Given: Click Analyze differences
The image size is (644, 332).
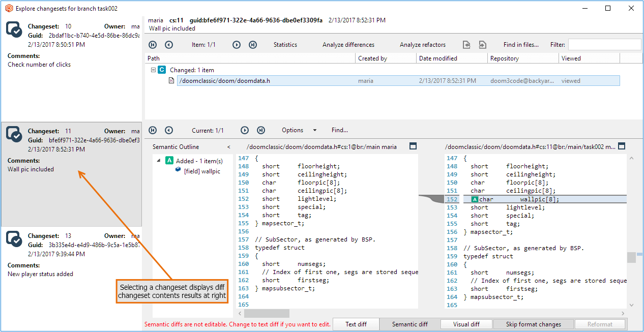Looking at the screenshot, I should 348,45.
